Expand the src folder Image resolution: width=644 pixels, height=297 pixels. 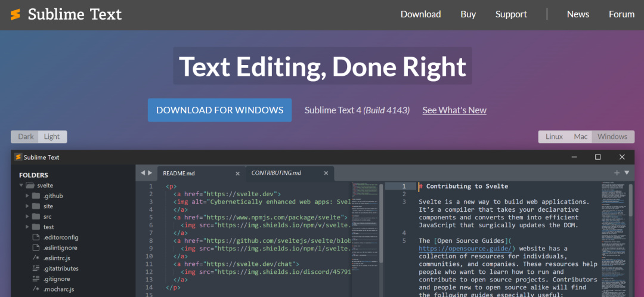coord(27,216)
